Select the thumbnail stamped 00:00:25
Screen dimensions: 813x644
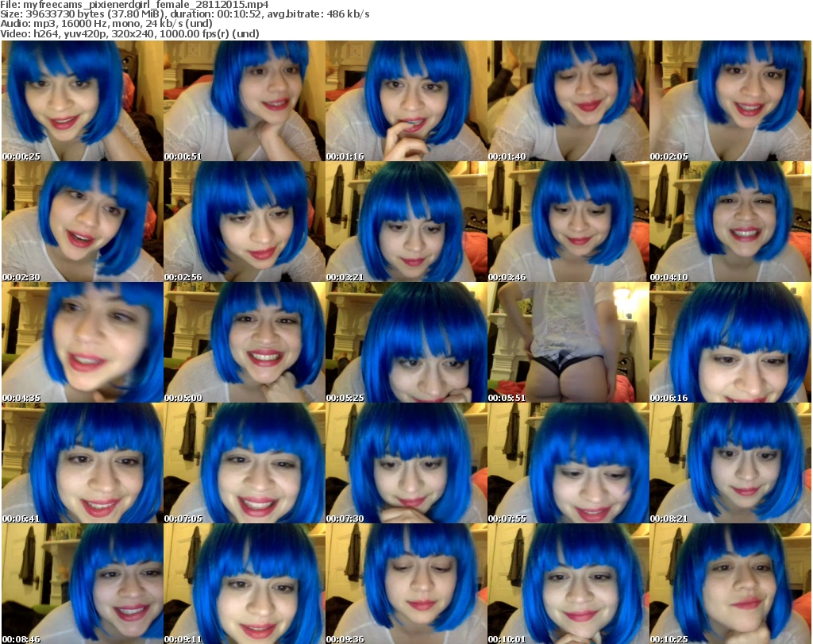click(x=83, y=101)
